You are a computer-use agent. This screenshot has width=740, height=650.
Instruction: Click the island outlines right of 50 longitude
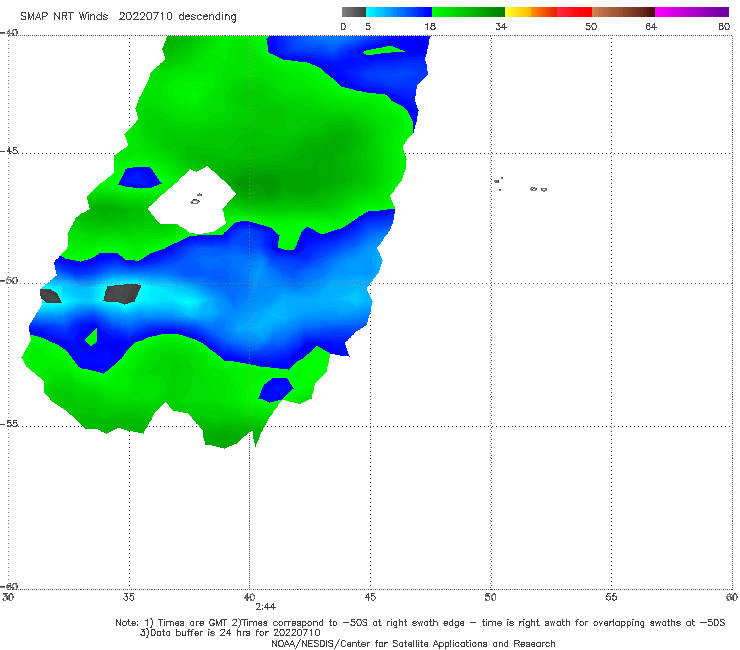pos(520,185)
